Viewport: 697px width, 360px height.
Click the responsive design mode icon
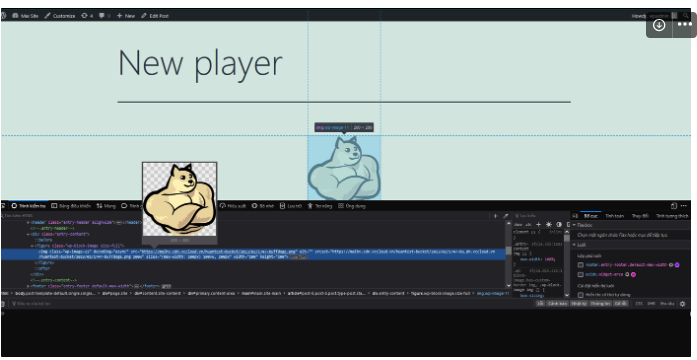tap(673, 206)
